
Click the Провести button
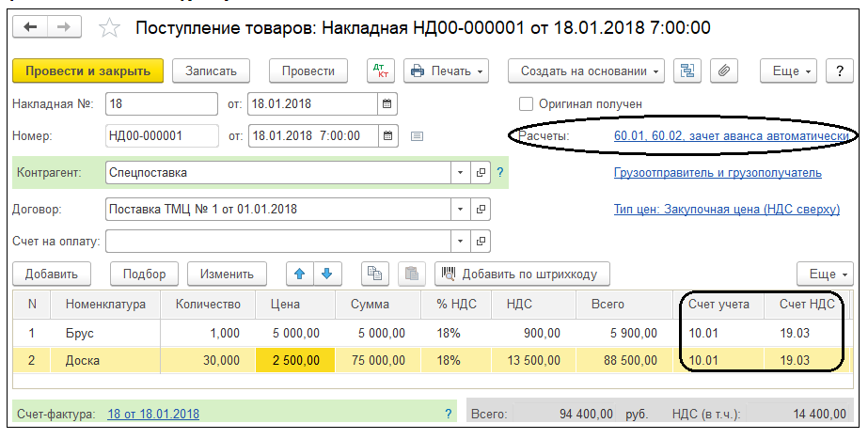point(308,71)
